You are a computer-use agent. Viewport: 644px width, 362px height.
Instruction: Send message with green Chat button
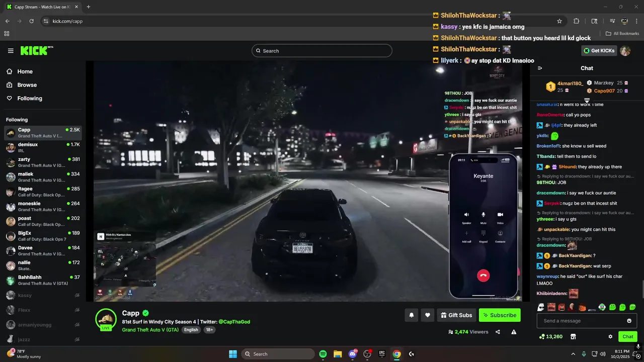tap(628, 336)
